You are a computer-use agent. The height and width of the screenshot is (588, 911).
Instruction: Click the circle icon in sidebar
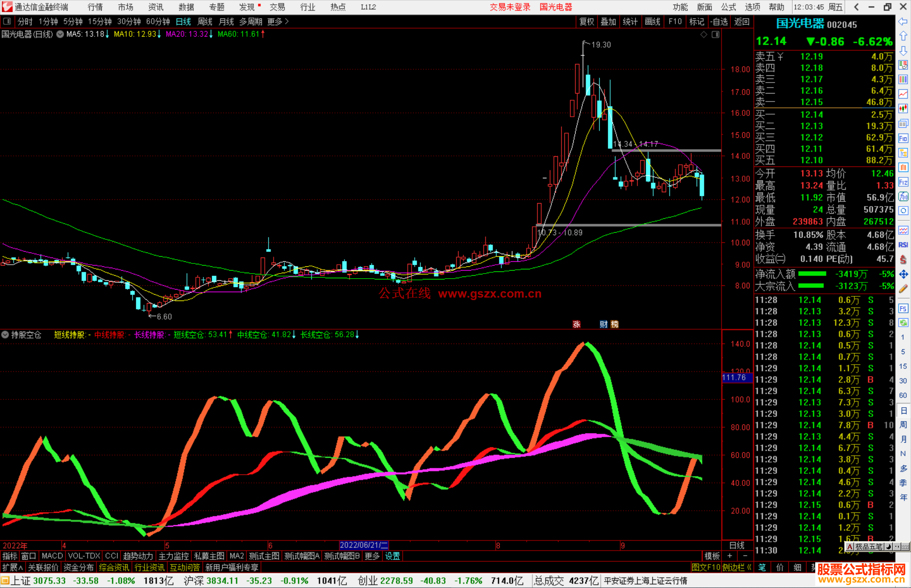(x=903, y=211)
